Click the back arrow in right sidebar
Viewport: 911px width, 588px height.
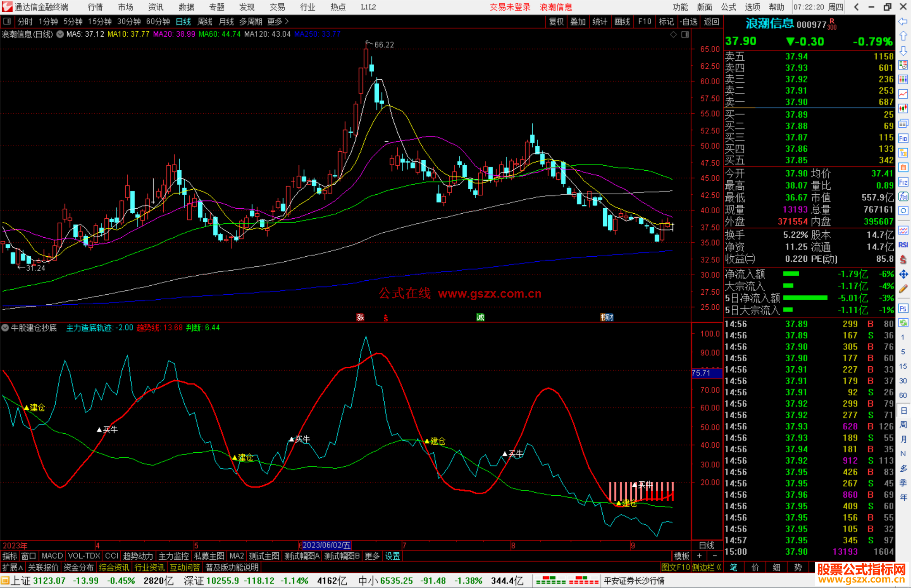click(x=903, y=21)
